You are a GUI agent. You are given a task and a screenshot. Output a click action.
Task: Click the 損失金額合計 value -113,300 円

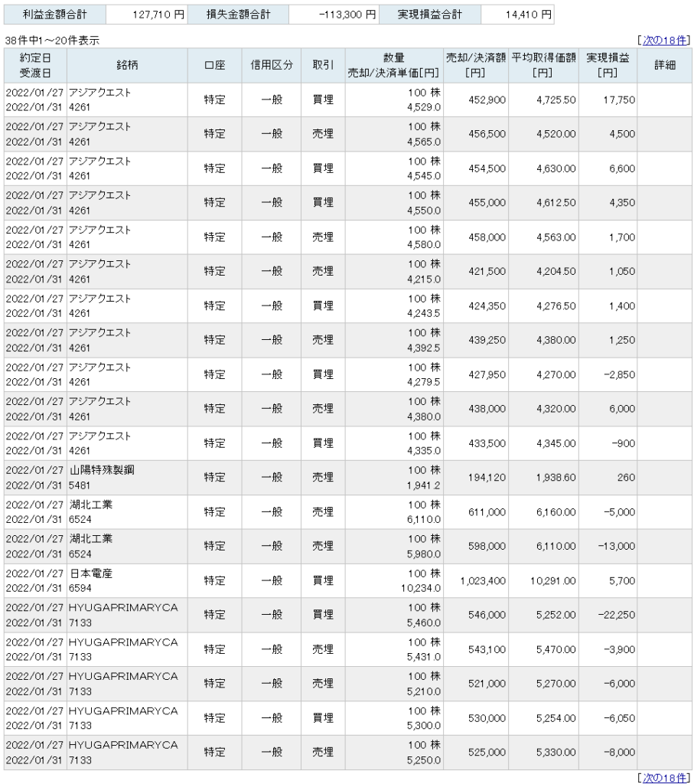coord(334,15)
